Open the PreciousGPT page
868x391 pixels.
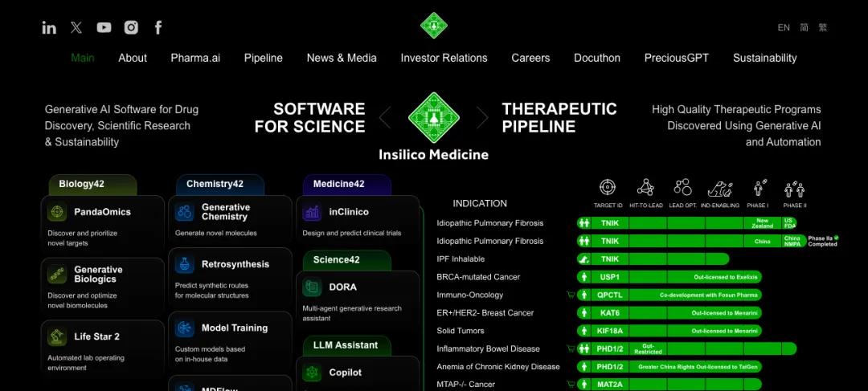tap(677, 58)
